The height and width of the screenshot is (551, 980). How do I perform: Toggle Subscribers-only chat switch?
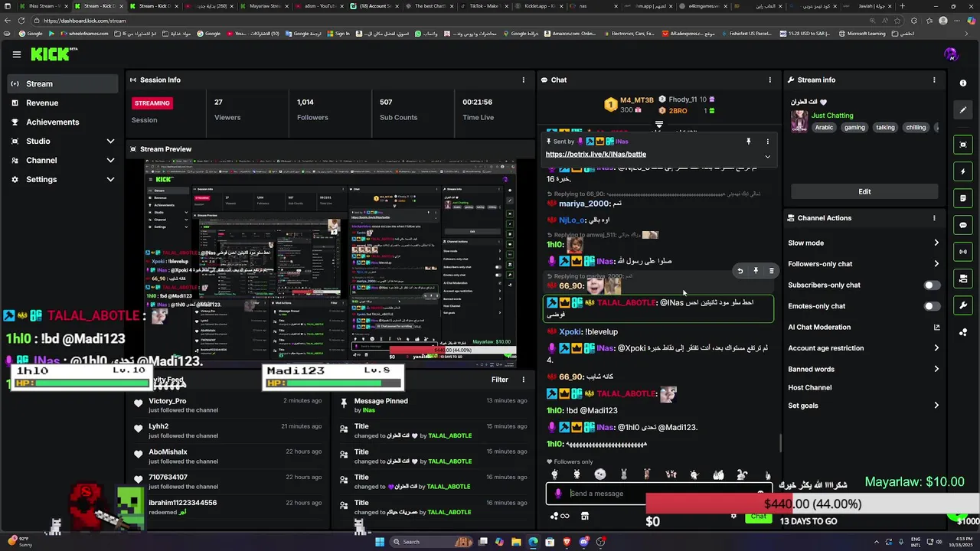[x=932, y=285]
